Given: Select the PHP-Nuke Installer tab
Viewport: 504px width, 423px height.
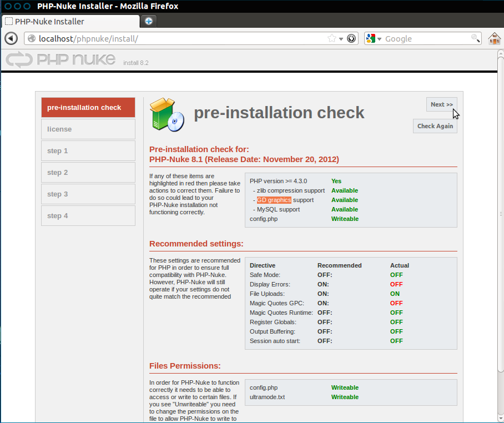Looking at the screenshot, I should coord(71,22).
